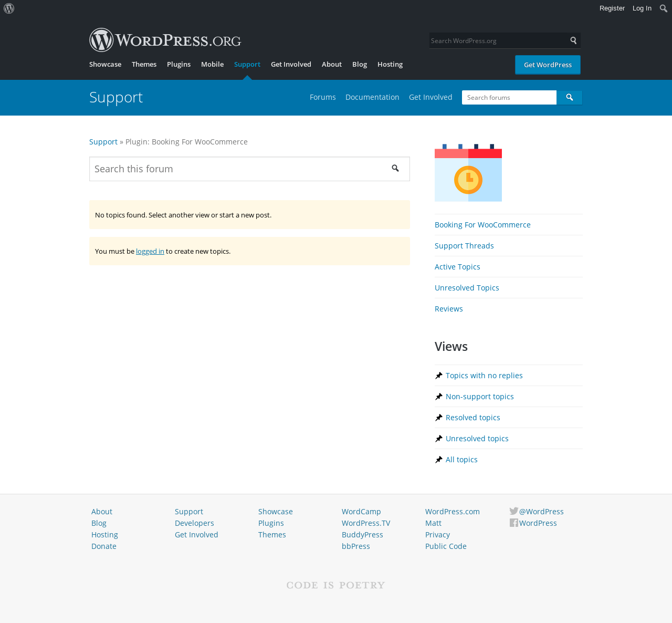Click the WordPress admin bar logo icon
Screen dimensions: 672x623
(9, 8)
